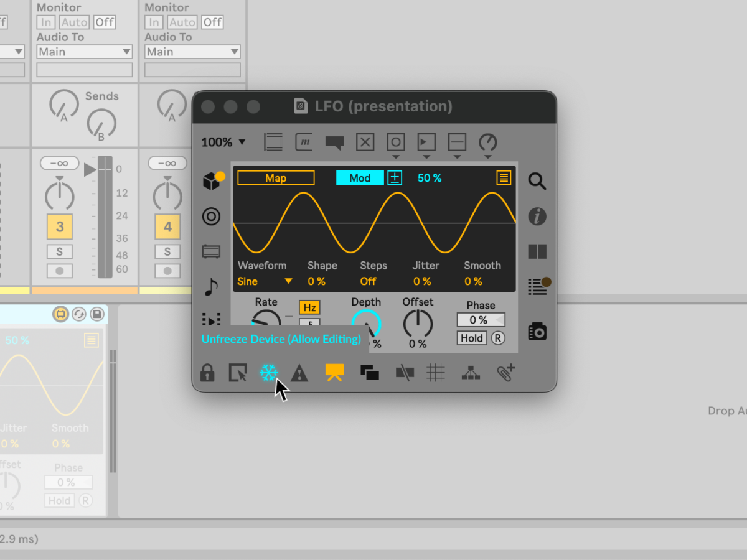
Task: Switch the Rate mode to Hz
Action: coord(309,307)
